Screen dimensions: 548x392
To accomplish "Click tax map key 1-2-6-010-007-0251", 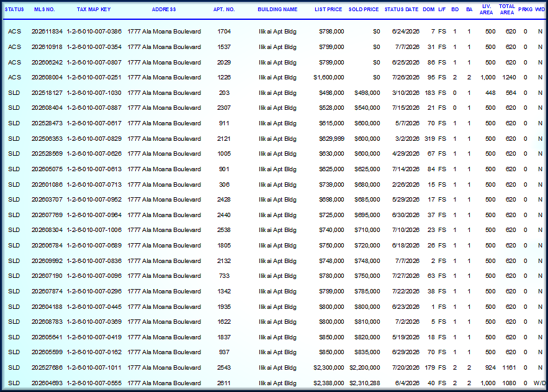I will point(94,77).
